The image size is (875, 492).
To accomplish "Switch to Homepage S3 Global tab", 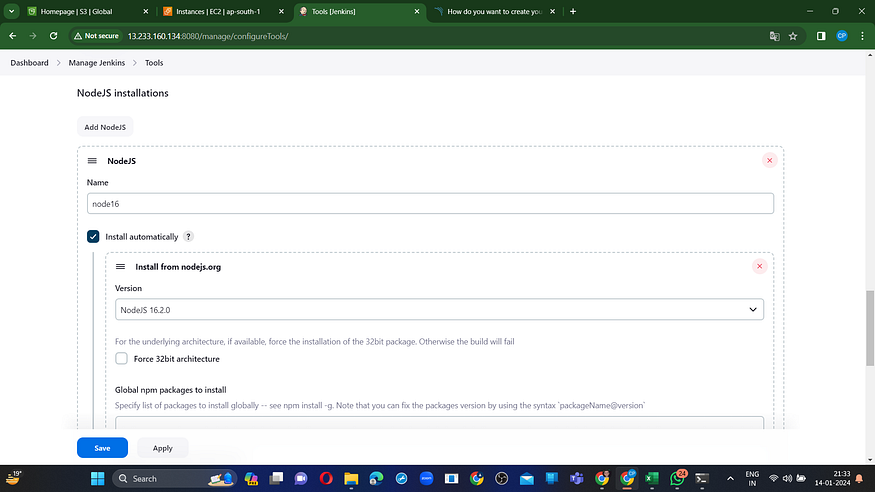I will 88,11.
